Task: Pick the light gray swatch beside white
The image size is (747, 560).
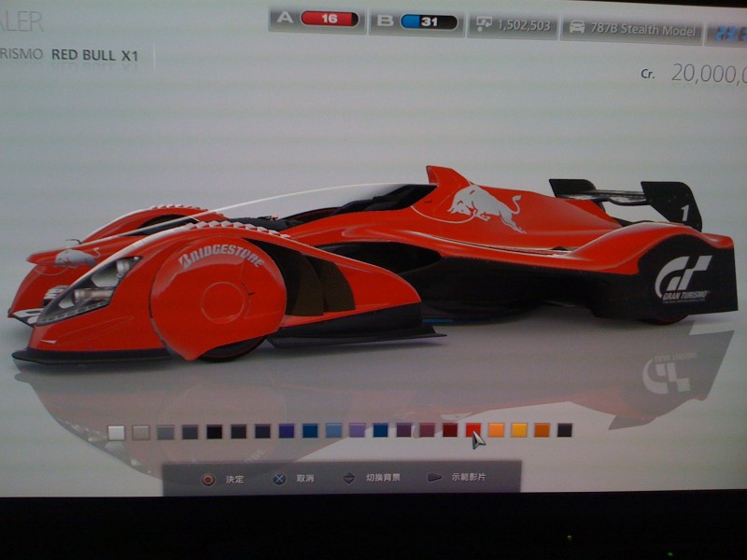Action: (141, 432)
